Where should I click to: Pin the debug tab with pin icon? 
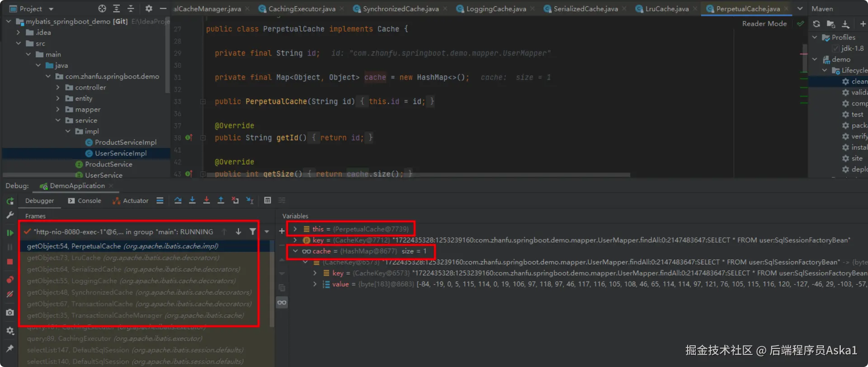(10, 348)
